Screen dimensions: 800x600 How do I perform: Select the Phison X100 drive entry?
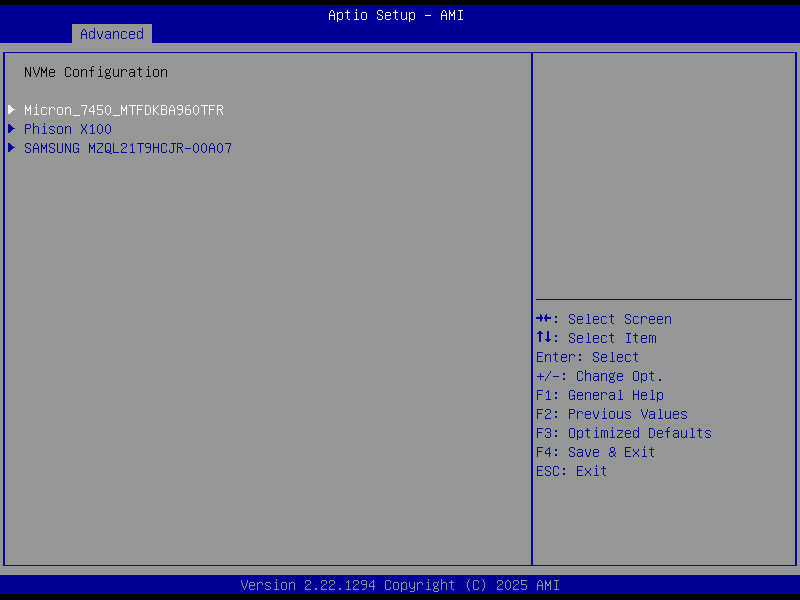[67, 128]
